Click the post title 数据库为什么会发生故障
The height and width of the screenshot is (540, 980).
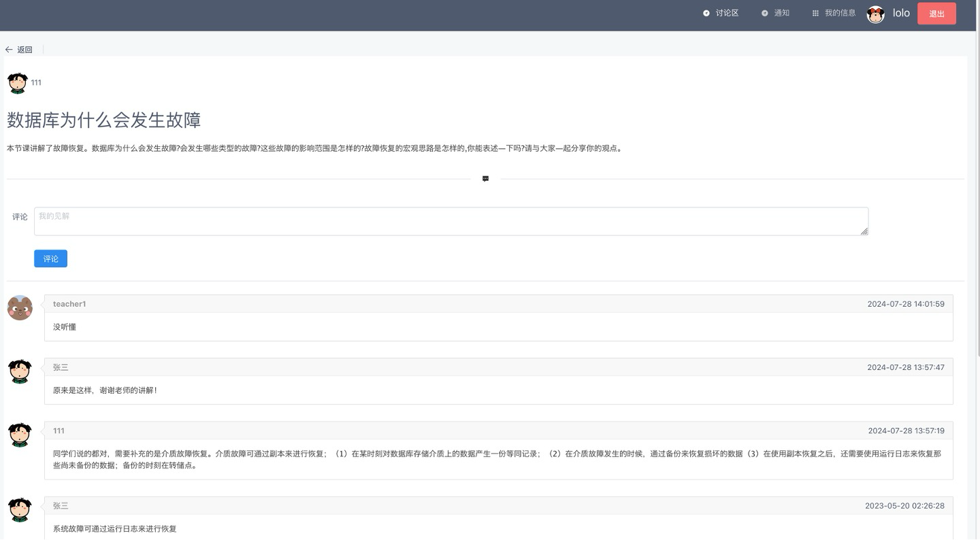coord(103,120)
